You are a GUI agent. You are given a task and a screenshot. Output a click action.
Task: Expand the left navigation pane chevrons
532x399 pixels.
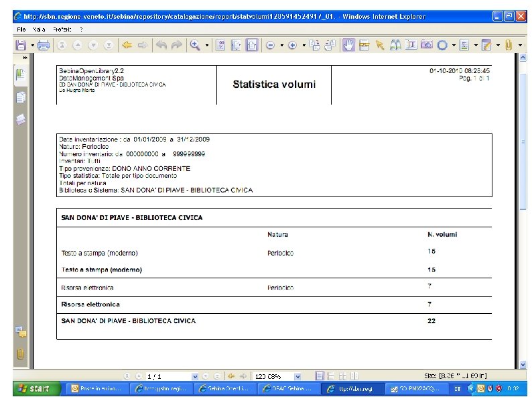coord(25,58)
